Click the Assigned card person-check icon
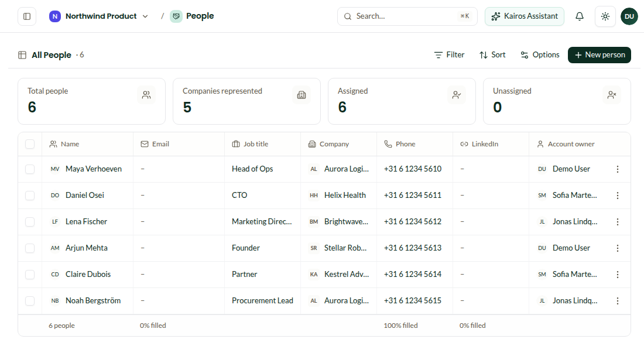 (x=457, y=95)
